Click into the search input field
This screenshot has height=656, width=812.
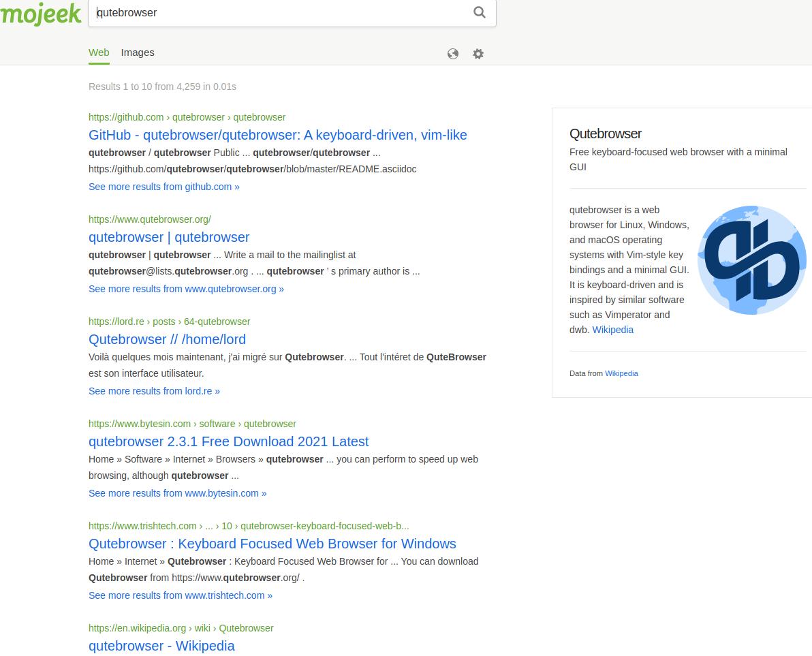coord(279,12)
